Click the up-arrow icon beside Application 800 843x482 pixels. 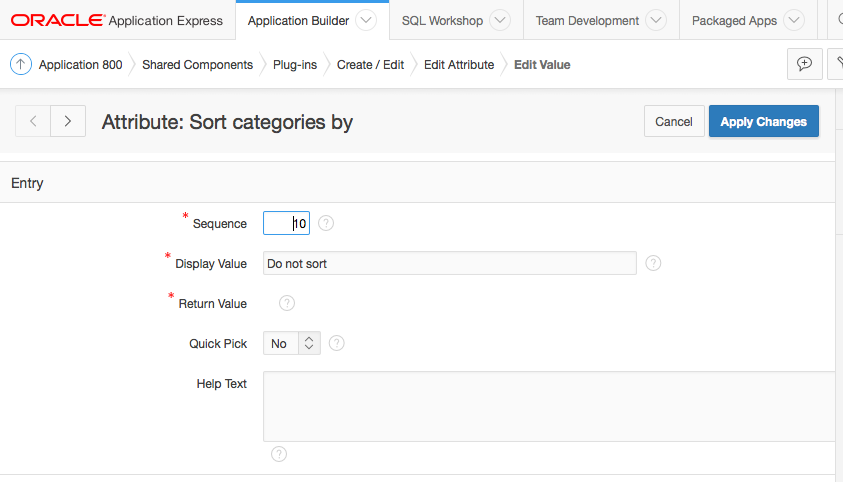click(x=21, y=65)
